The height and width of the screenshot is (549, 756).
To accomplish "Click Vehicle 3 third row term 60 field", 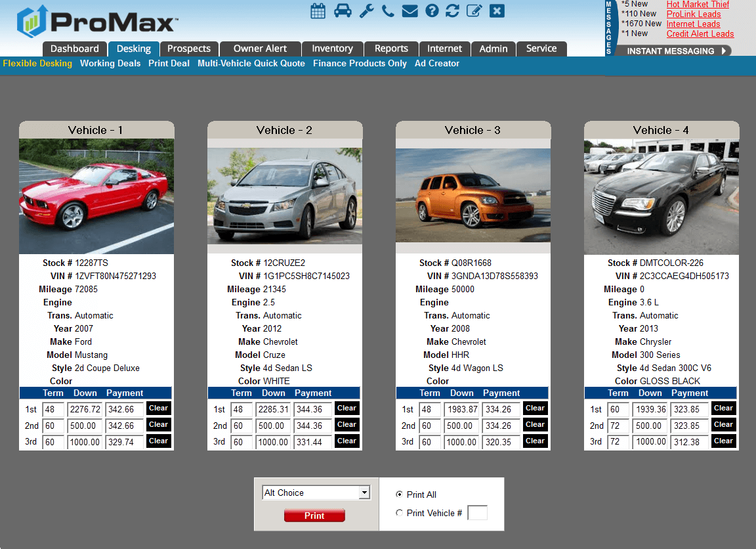I will [x=430, y=443].
